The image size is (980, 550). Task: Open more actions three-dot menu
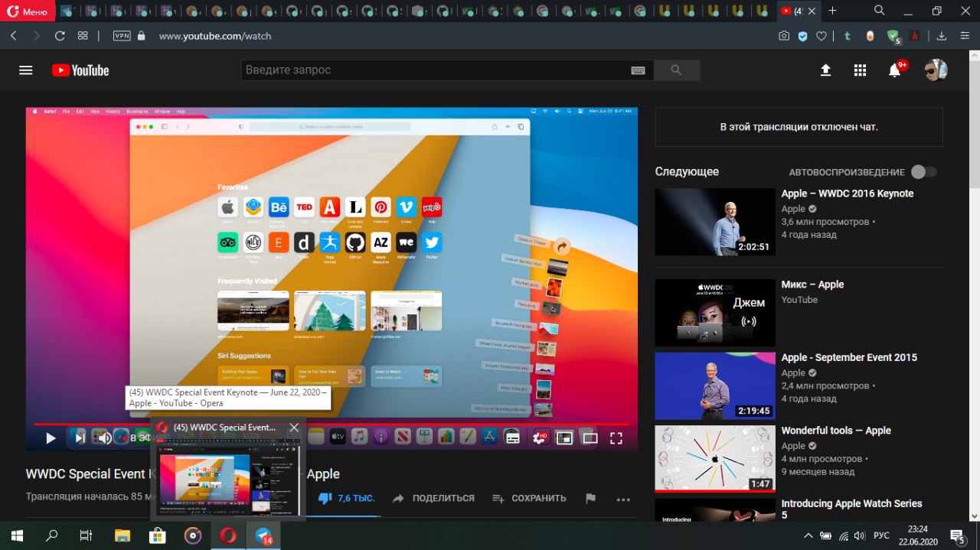point(623,500)
